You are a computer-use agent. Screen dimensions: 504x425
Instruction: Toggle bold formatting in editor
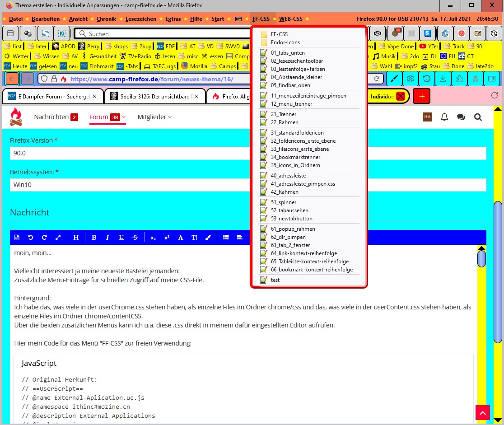point(94,237)
